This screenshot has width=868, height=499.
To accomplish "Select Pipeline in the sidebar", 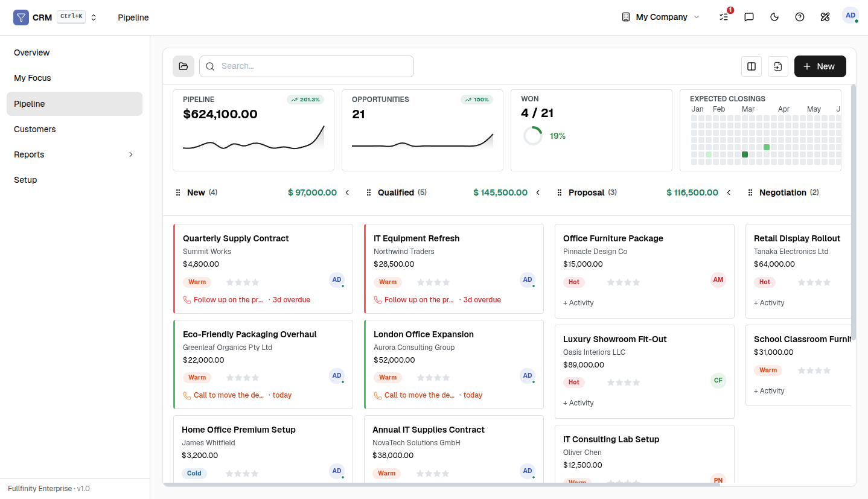I will coord(75,104).
